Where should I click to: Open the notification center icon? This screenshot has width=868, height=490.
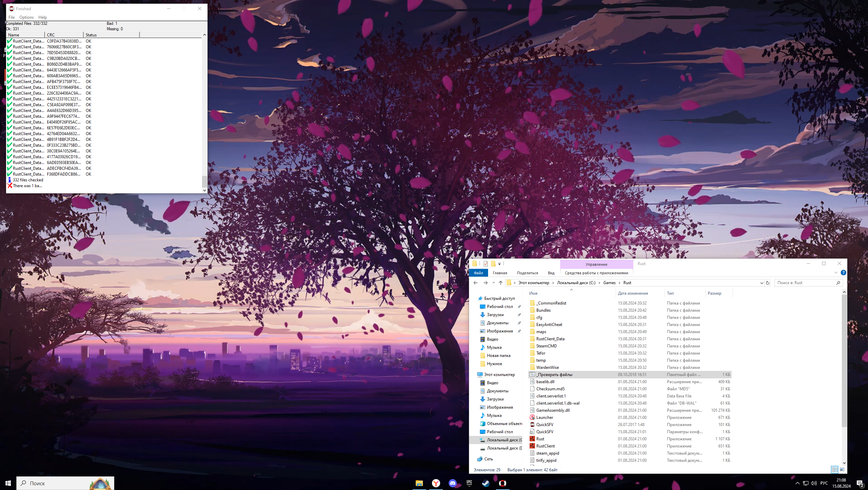860,483
